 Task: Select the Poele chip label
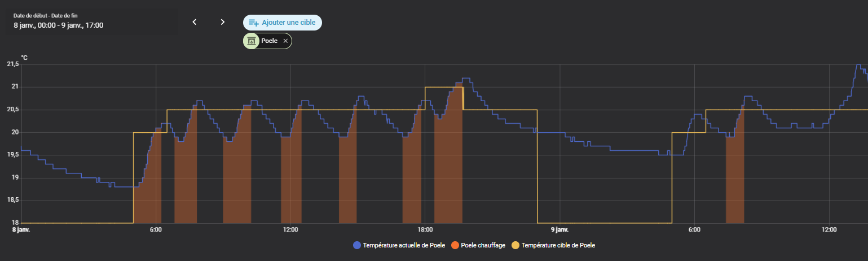269,41
